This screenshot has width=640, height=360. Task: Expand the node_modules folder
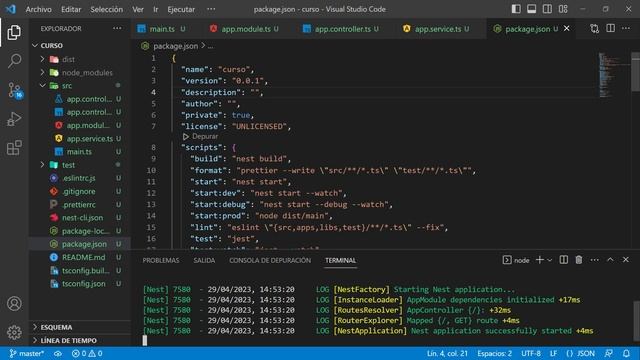point(80,72)
